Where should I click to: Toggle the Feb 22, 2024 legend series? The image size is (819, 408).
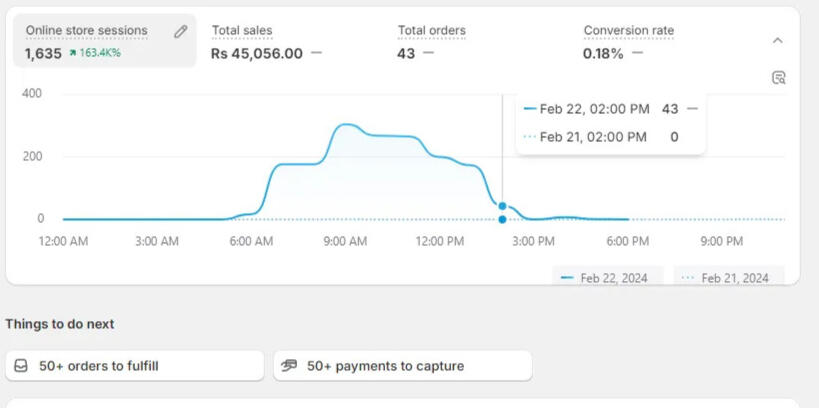tap(609, 278)
